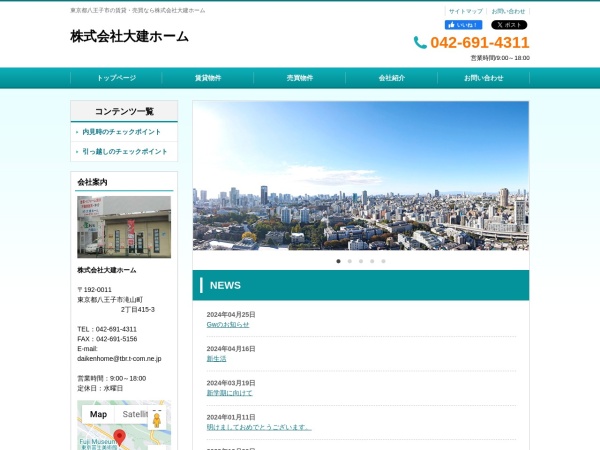Click the email daikenhome@tbr.t-com.ne.jp text
600x450 pixels.
pos(119,359)
